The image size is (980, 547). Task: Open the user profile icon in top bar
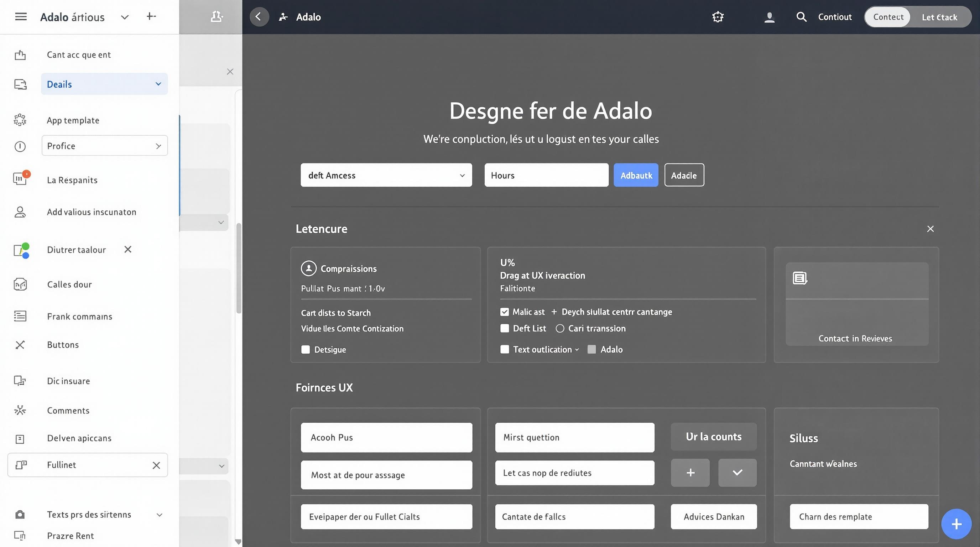769,17
